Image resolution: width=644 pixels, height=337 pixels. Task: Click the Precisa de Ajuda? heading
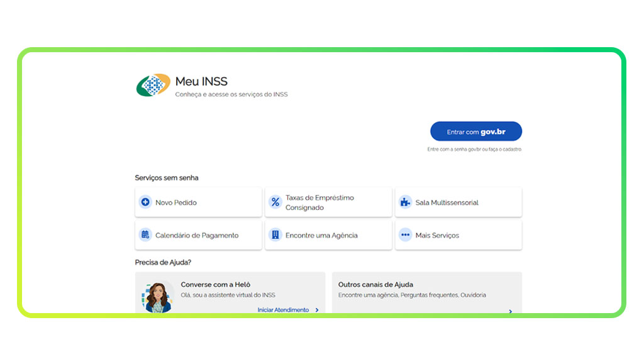(x=163, y=262)
